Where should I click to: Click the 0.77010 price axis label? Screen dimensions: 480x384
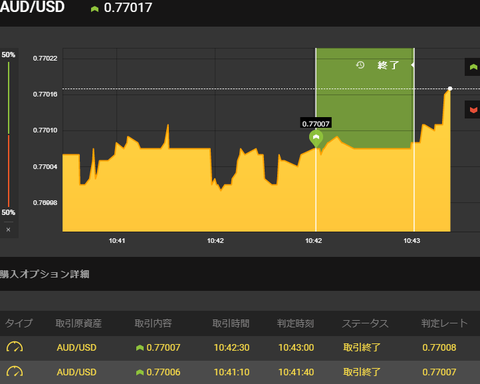pos(45,130)
